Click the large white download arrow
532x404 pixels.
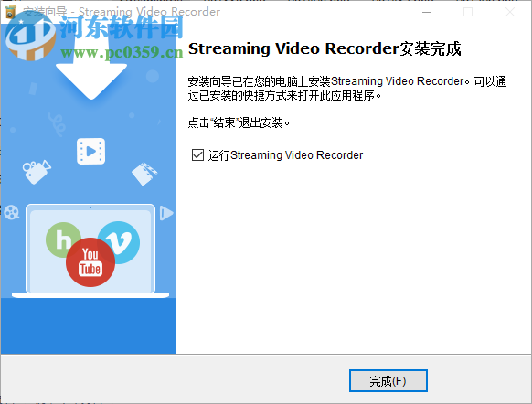pyautogui.click(x=91, y=66)
